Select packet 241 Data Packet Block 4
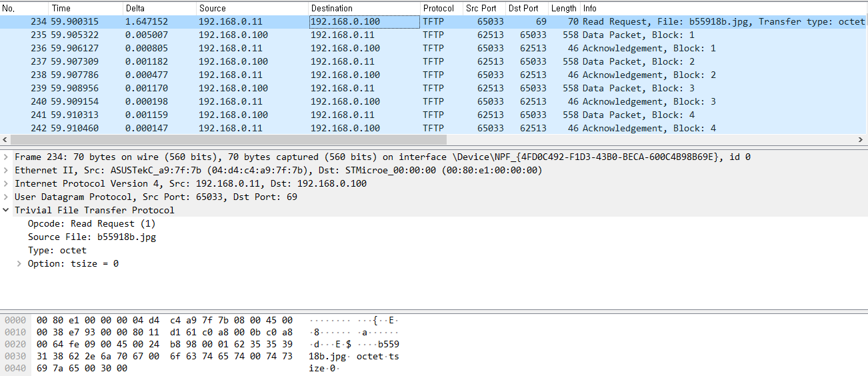The width and height of the screenshot is (868, 376). point(434,115)
